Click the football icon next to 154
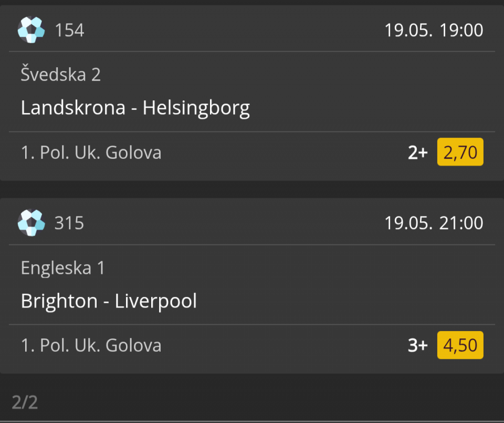 coord(31,29)
